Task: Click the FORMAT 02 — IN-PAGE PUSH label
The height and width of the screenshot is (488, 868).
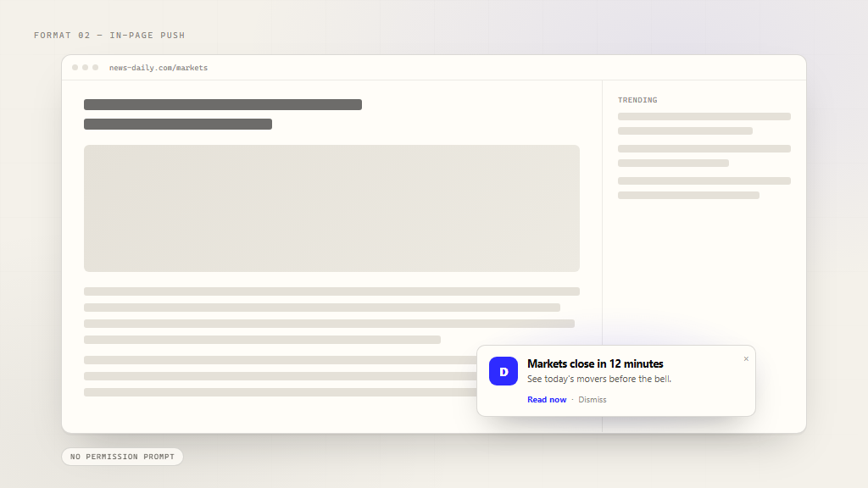Action: point(109,35)
